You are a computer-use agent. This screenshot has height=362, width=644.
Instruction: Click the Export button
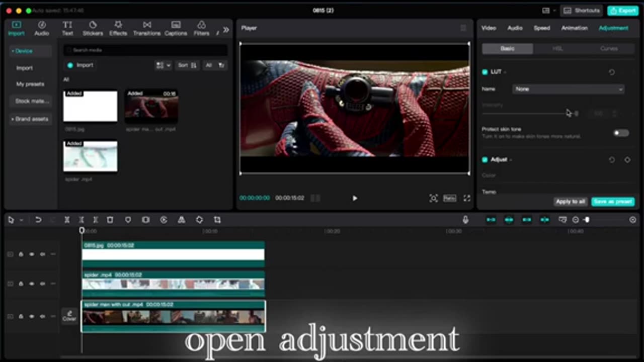623,11
